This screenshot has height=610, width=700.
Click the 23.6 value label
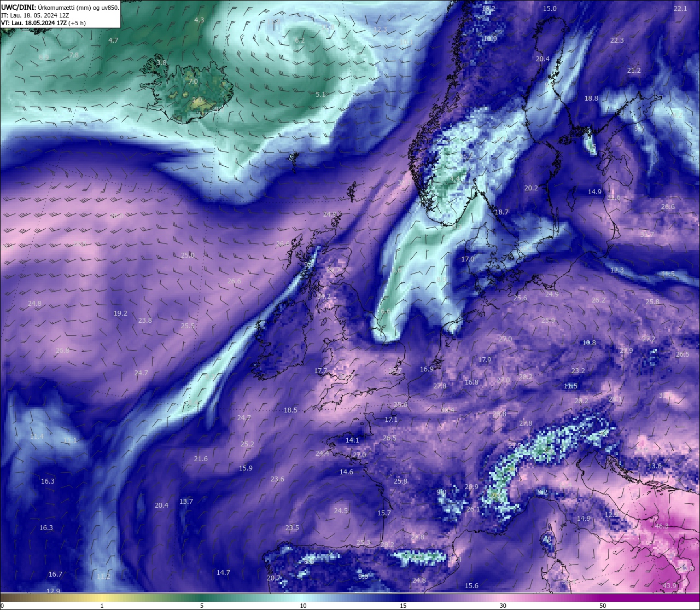pyautogui.click(x=277, y=479)
